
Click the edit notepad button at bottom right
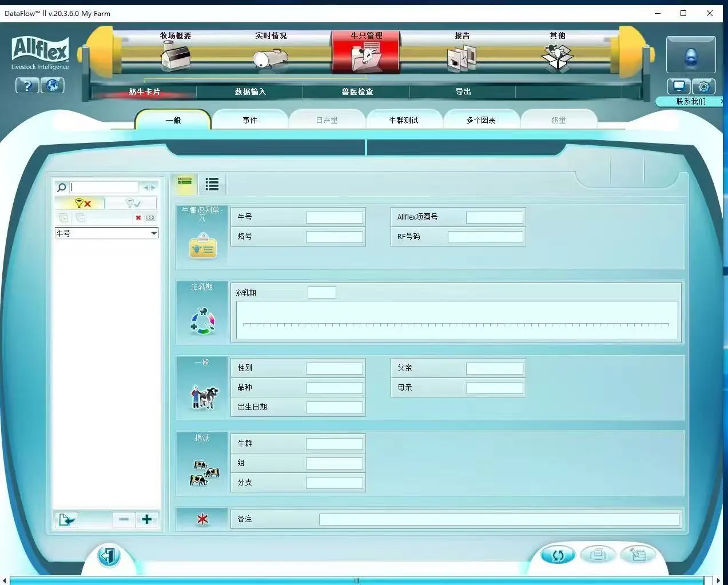point(638,554)
